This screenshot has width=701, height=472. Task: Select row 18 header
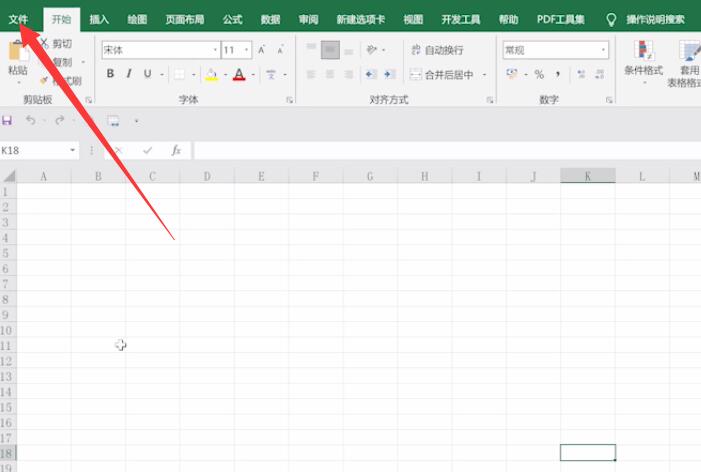tap(8, 453)
